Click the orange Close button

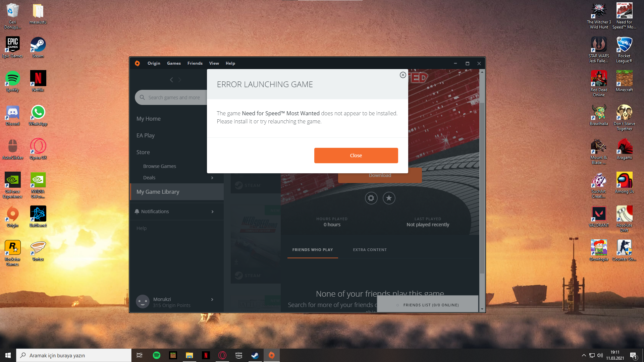click(356, 156)
